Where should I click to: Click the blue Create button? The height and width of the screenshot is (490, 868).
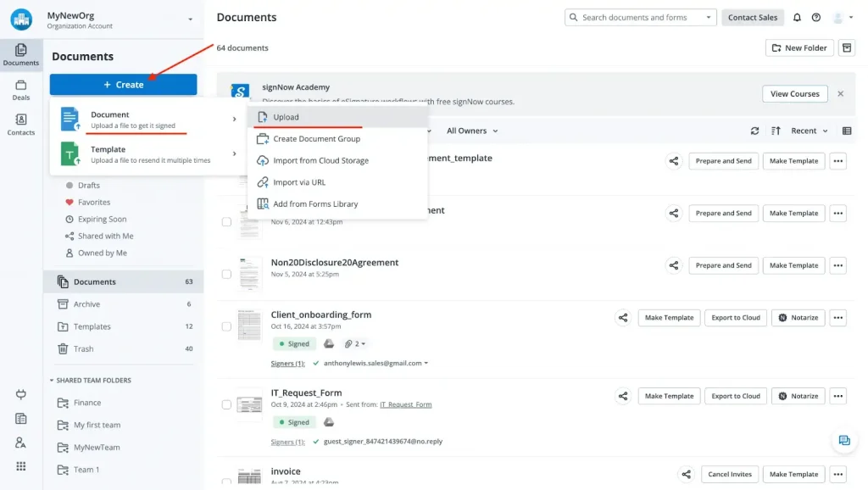pyautogui.click(x=123, y=85)
